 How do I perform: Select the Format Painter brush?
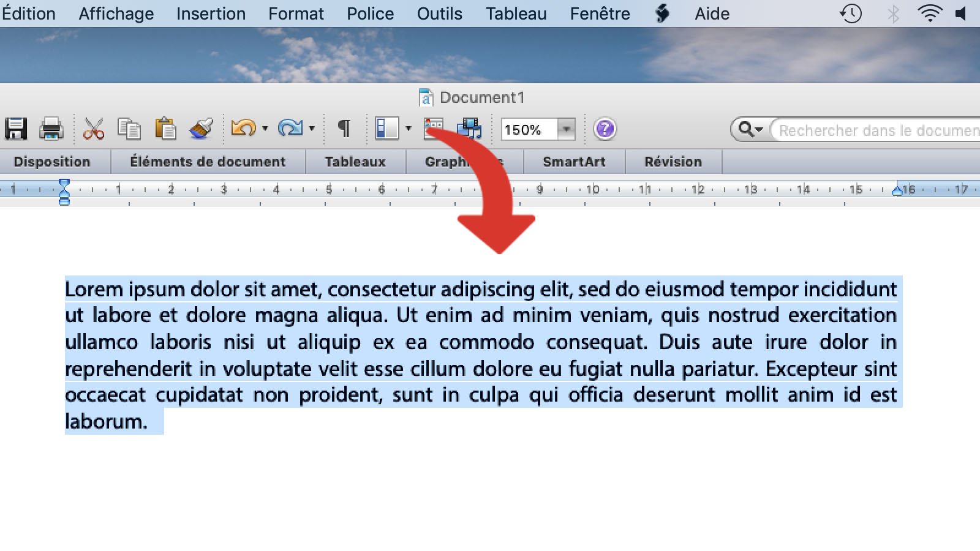point(200,129)
